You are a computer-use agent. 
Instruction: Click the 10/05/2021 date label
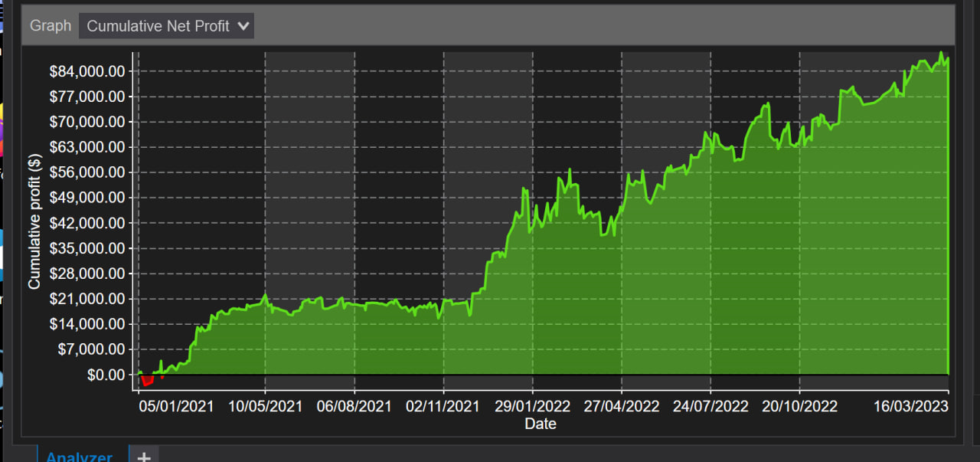(x=265, y=406)
